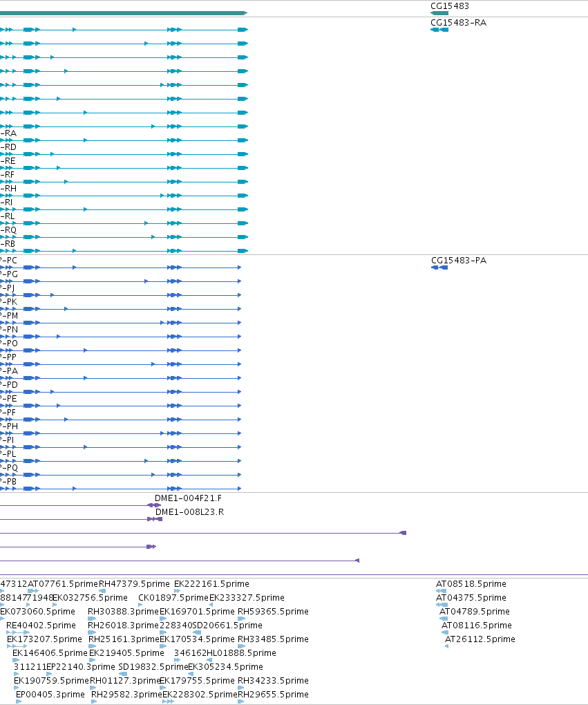Screen dimensions: 588x705
Task: Click the purple DME1-008L23.R end glyph
Action: (x=155, y=519)
